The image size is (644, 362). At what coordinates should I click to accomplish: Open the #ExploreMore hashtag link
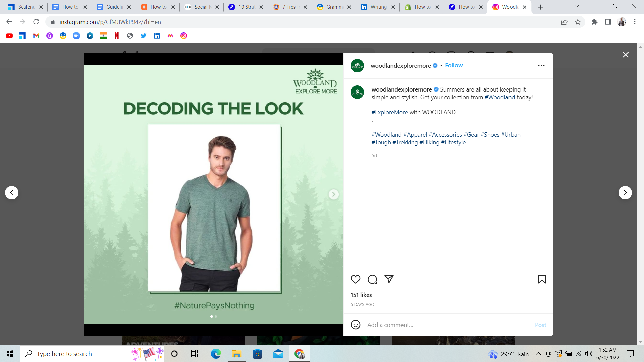click(389, 112)
